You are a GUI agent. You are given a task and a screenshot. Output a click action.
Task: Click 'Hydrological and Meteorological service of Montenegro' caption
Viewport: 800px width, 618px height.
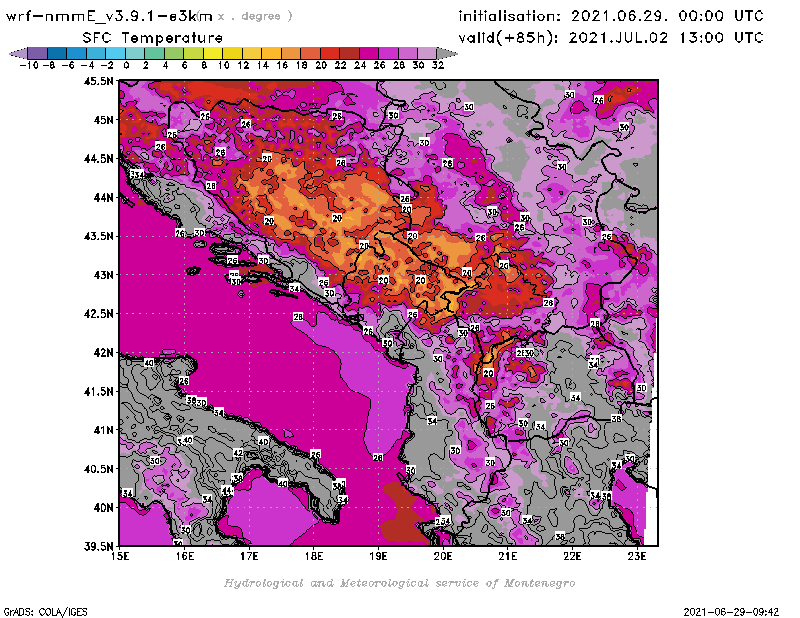(399, 583)
